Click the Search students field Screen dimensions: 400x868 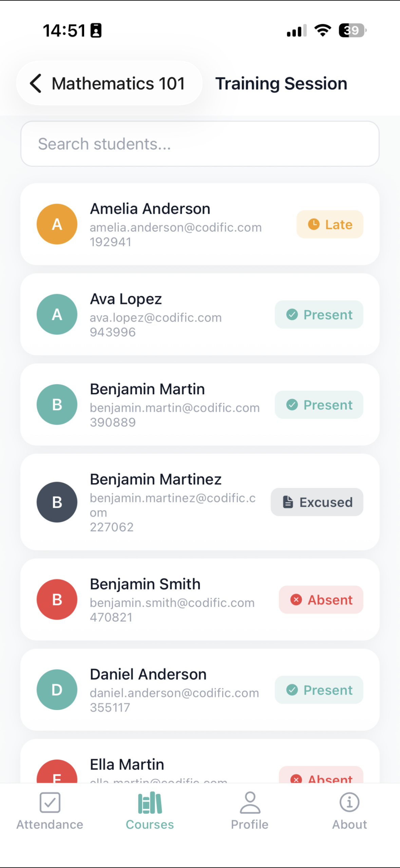[x=200, y=144]
